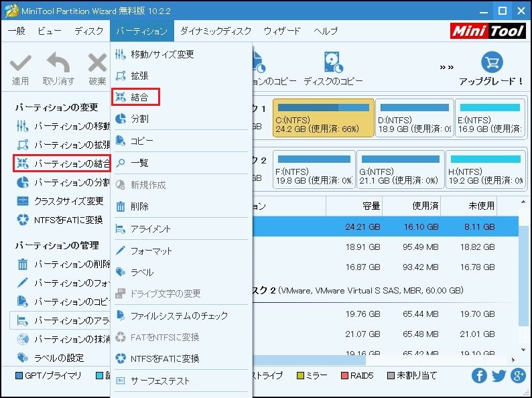Screen dimensions: 532x398
Task: Open the Google Plus icon link
Action: tap(518, 376)
